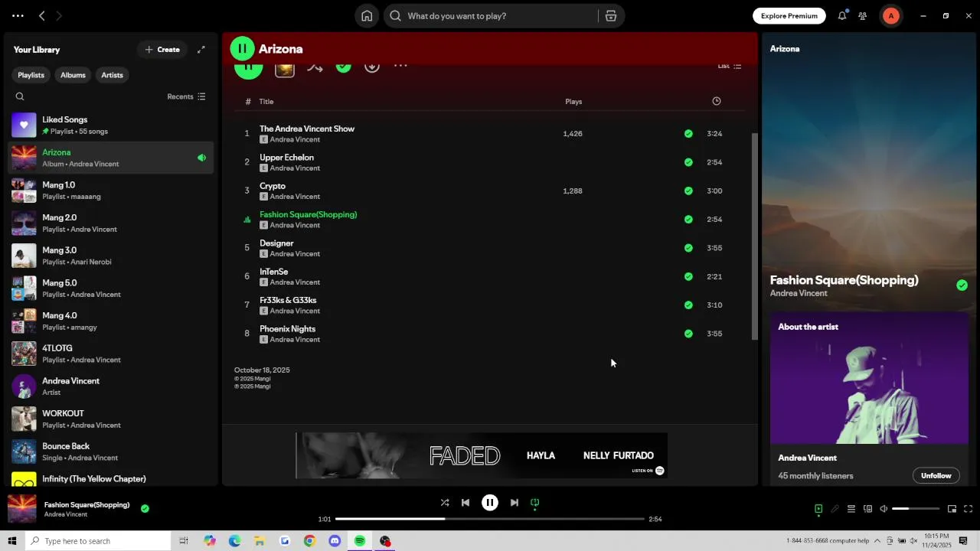Viewport: 980px width, 551px height.
Task: Open the Create menu in Your Library
Action: [162, 50]
